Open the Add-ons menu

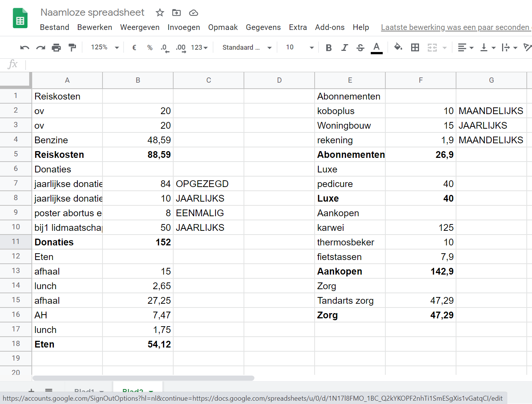click(330, 27)
